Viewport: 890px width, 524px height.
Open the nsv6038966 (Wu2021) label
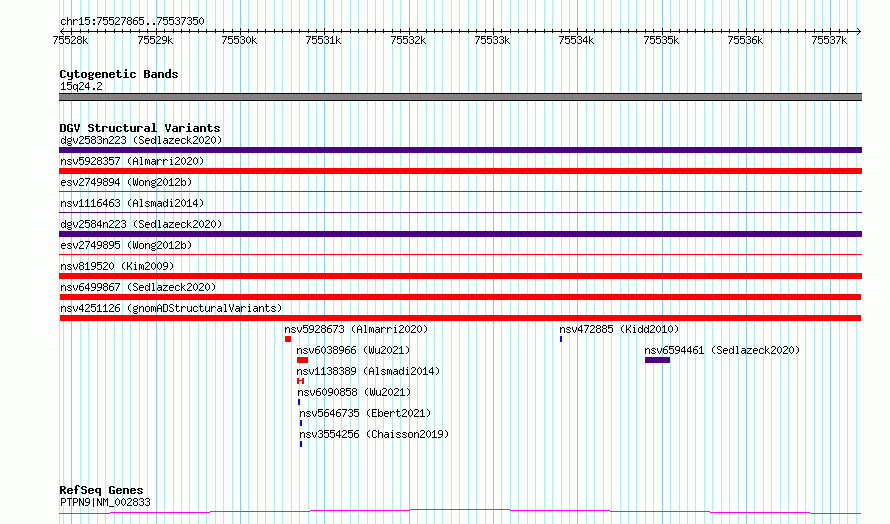pos(353,350)
